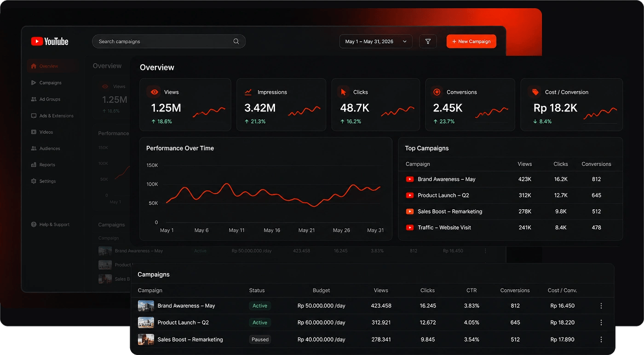Click the 4.05% CTR value
Screen dimensions: 644x355
click(471, 323)
